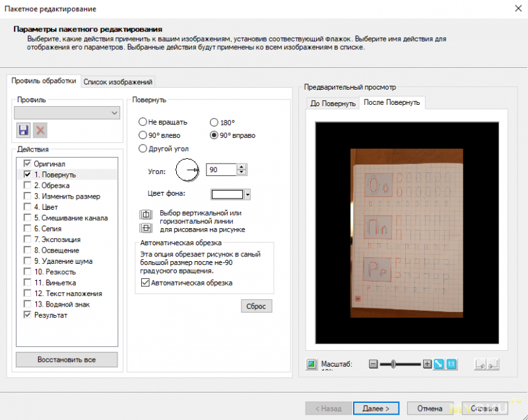Click the Угол angle value field
This screenshot has width=528, height=420.
point(220,170)
